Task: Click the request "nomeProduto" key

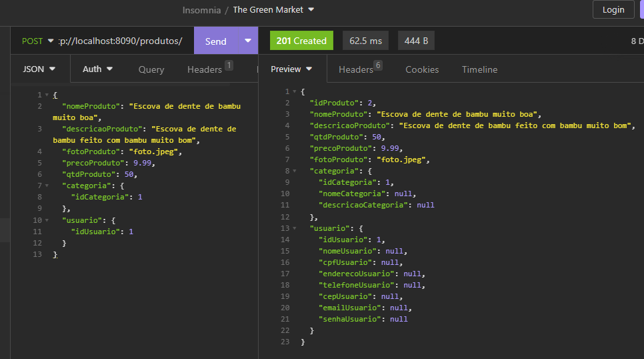Action: 91,106
